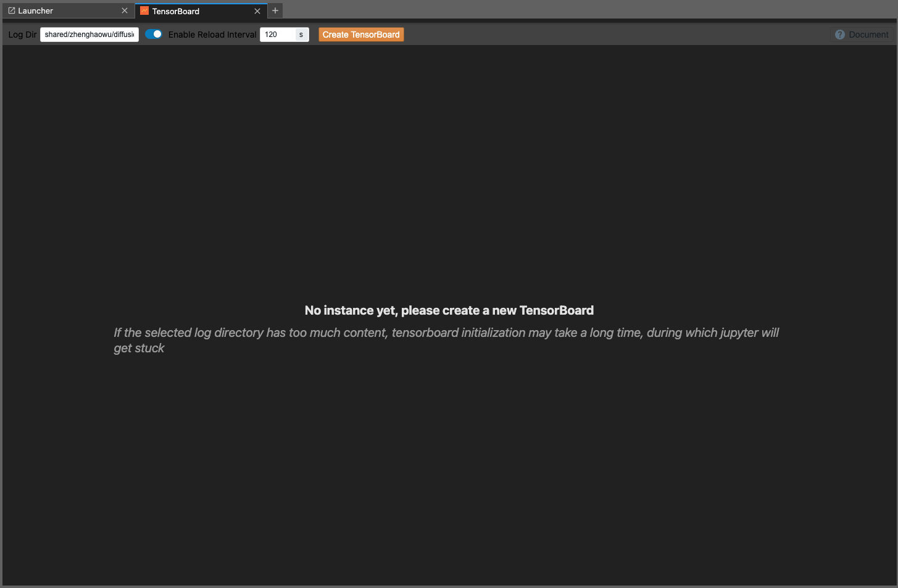Image resolution: width=898 pixels, height=588 pixels.
Task: Select the TensorBoard tab
Action: 201,11
